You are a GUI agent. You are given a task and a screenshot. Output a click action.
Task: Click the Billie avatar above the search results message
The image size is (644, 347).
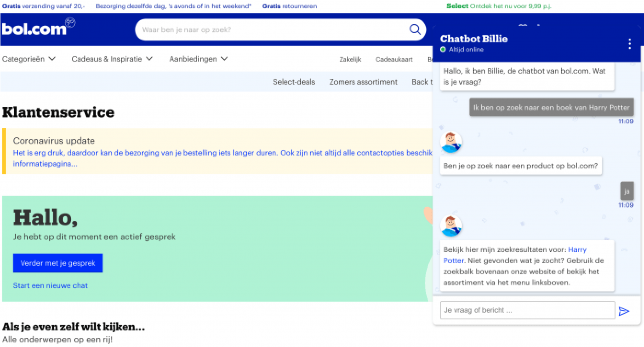451,226
